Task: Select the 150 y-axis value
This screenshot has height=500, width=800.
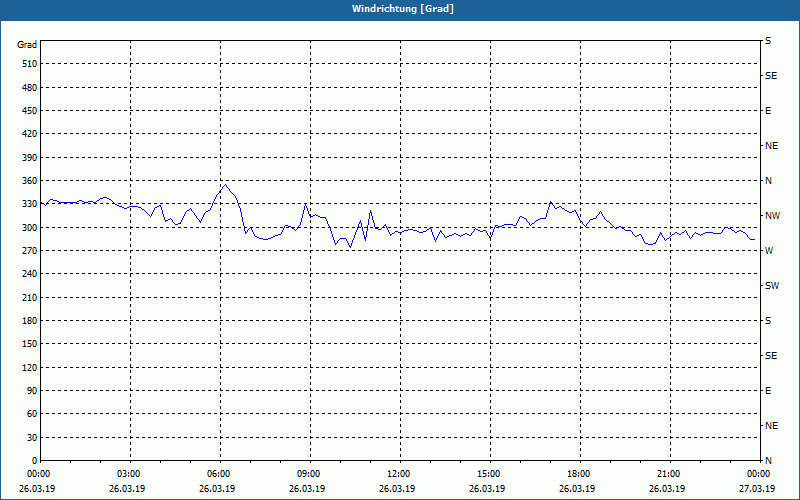Action: click(x=30, y=344)
